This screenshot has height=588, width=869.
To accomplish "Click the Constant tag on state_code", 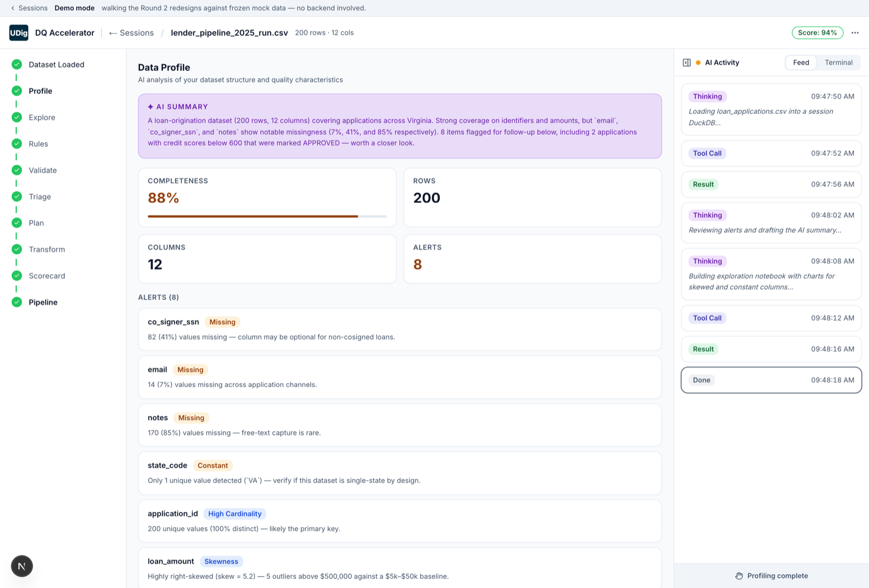I will [x=213, y=465].
